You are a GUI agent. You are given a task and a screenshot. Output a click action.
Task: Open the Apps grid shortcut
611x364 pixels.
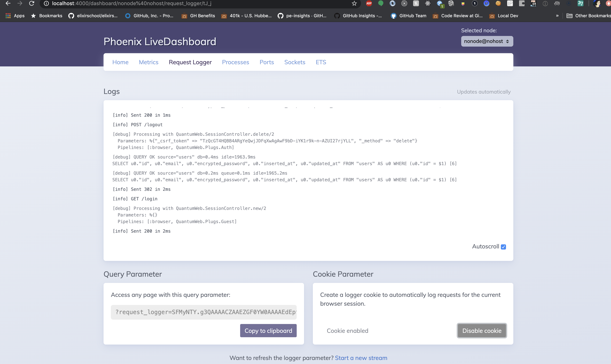(x=15, y=16)
